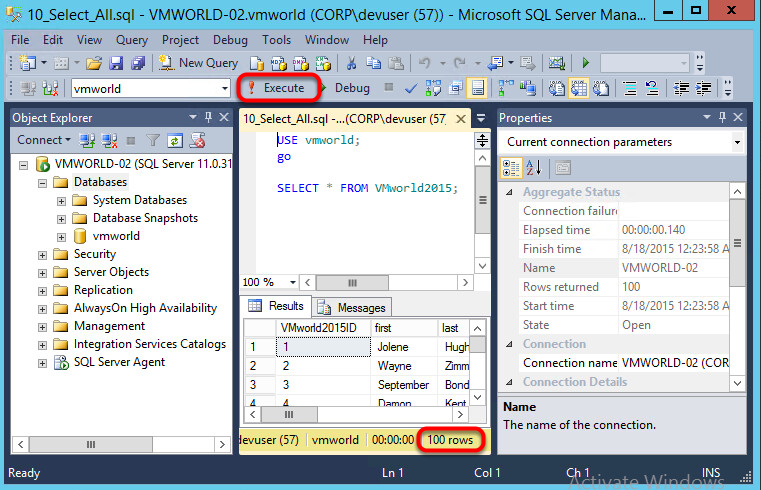Run the query with Execute
Screen dimensions: 761x490
pos(277,88)
